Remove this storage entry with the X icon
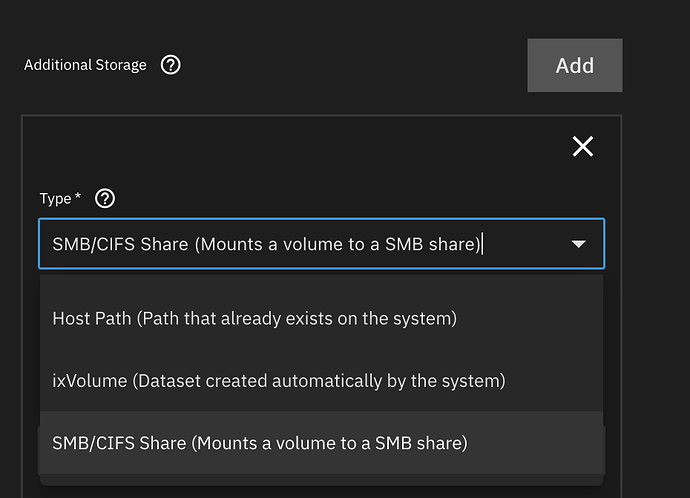The width and height of the screenshot is (690, 498). tap(583, 146)
